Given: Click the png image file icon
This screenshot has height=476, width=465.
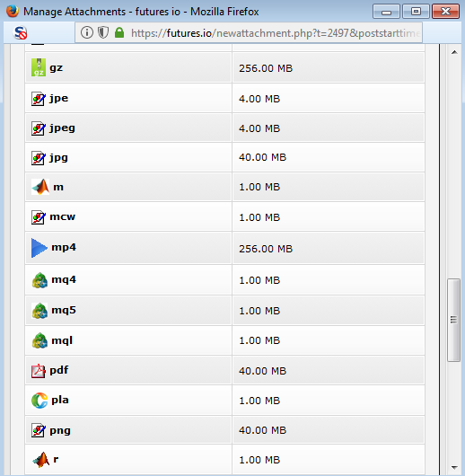Looking at the screenshot, I should tap(39, 430).
